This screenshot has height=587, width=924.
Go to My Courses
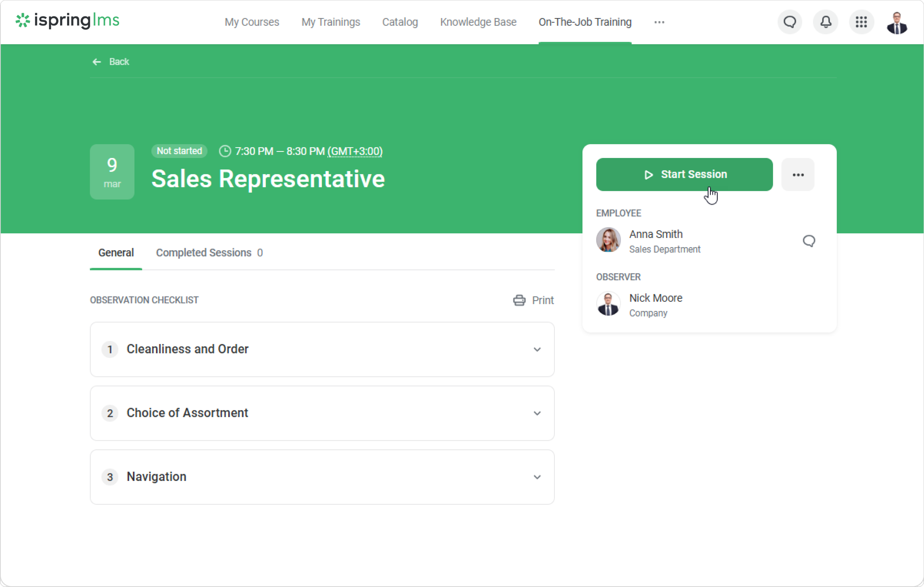pyautogui.click(x=252, y=22)
